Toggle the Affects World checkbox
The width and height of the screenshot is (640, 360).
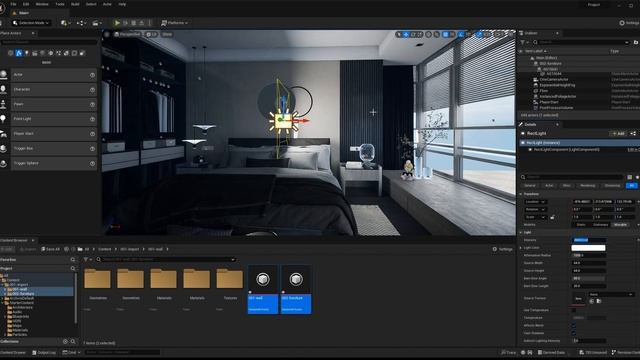pos(574,326)
